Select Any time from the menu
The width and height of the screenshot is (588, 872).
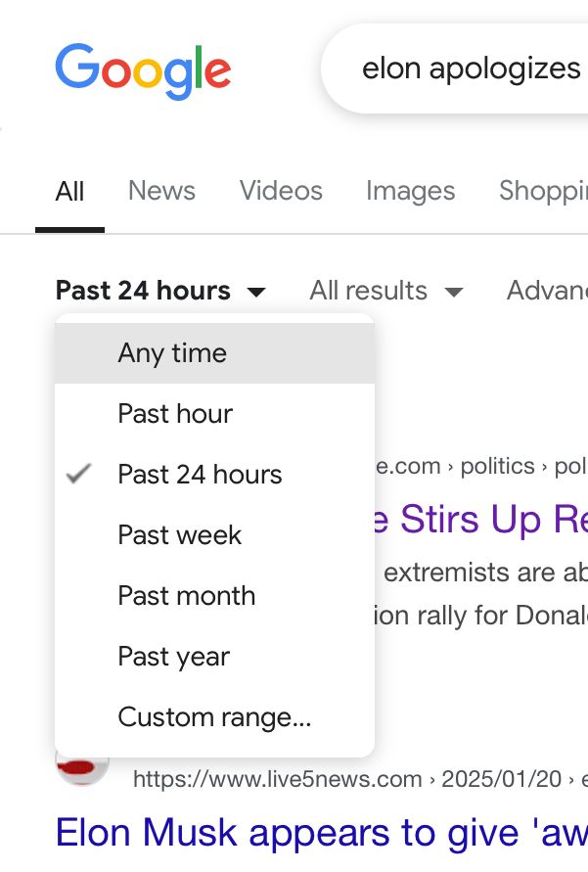click(172, 353)
